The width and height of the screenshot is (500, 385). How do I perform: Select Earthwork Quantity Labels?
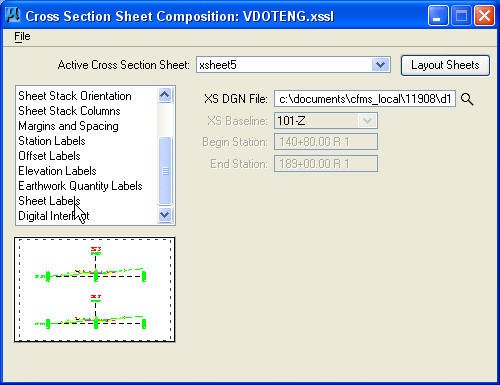point(80,186)
